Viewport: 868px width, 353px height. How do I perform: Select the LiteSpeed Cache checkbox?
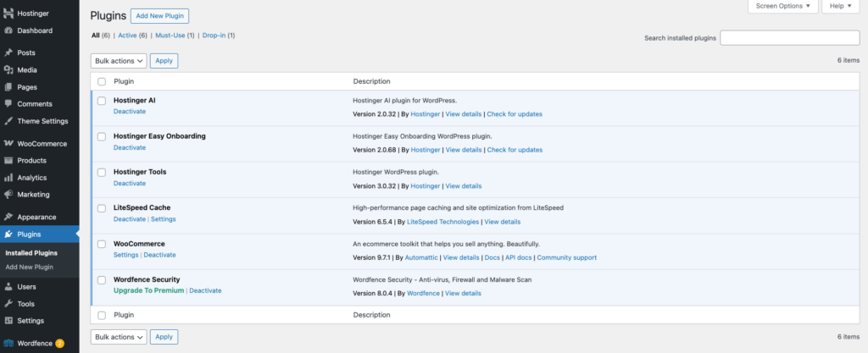(102, 208)
